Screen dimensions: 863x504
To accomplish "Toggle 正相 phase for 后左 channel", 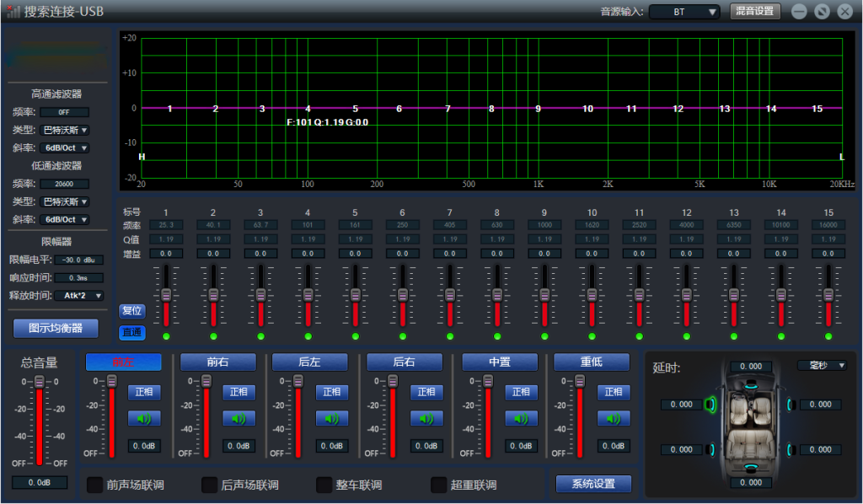I will tap(332, 392).
